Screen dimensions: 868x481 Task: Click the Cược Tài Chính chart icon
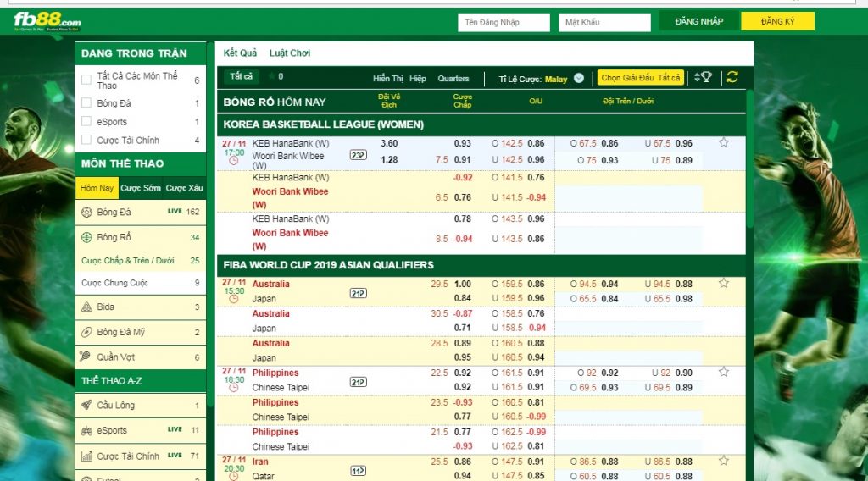(86, 456)
